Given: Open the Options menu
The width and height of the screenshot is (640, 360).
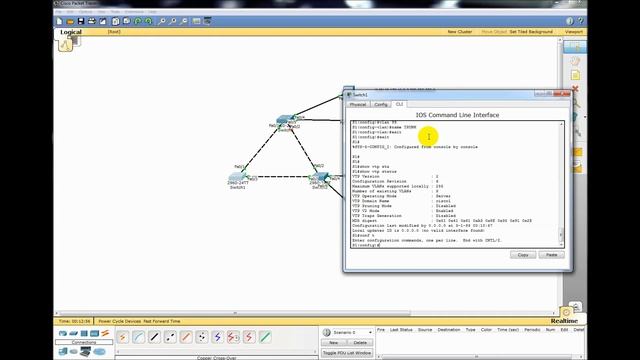Looking at the screenshot, I should pyautogui.click(x=85, y=11).
